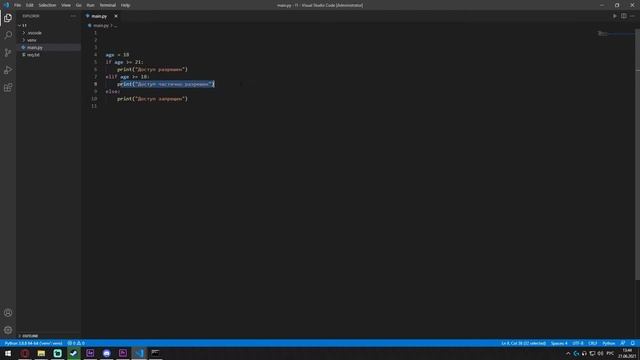
Task: Open the Windows Start menu
Action: [x=8, y=353]
